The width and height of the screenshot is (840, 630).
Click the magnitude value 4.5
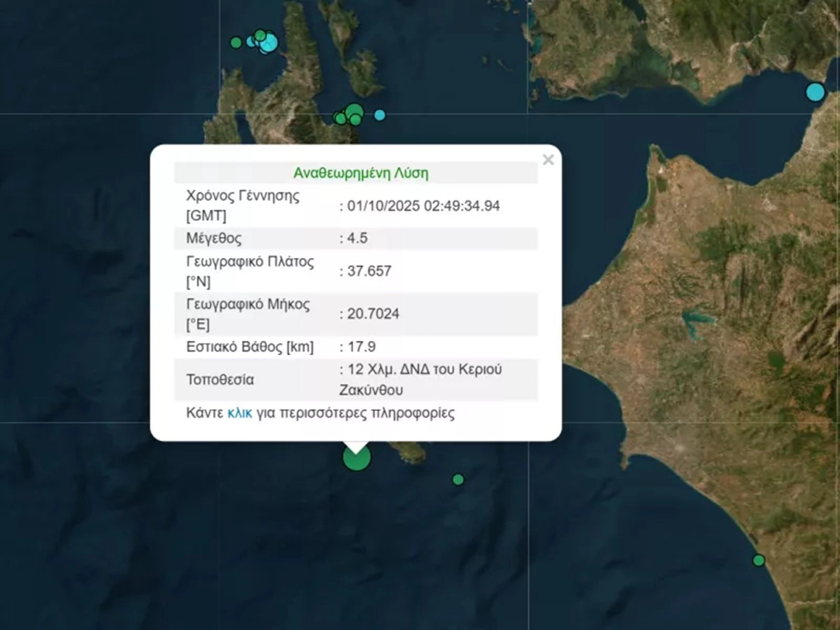point(357,238)
